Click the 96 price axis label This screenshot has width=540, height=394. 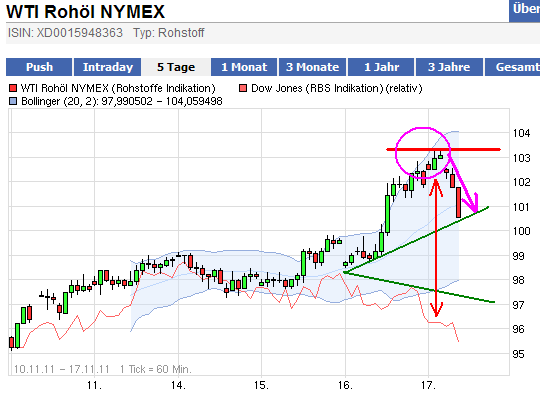(x=518, y=329)
